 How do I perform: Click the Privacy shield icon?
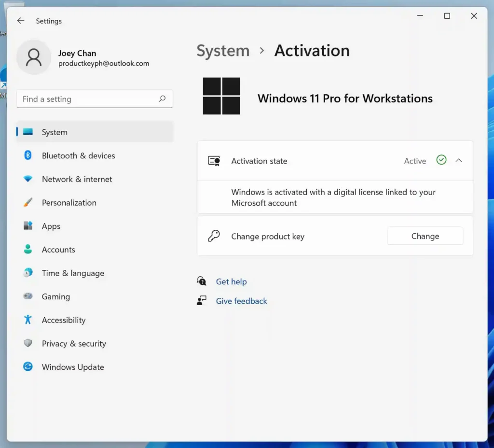pyautogui.click(x=27, y=343)
